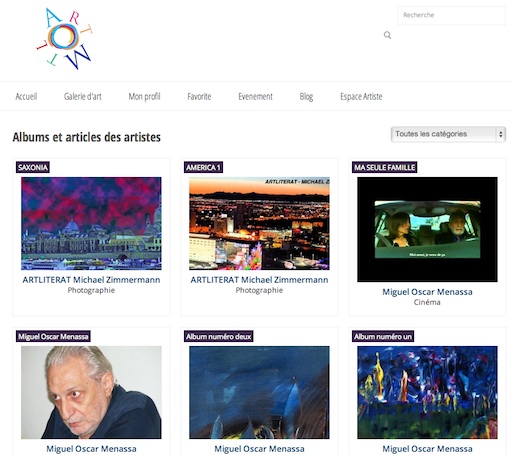Go to the Accueil menu item
This screenshot has height=455, width=512.
pyautogui.click(x=26, y=97)
